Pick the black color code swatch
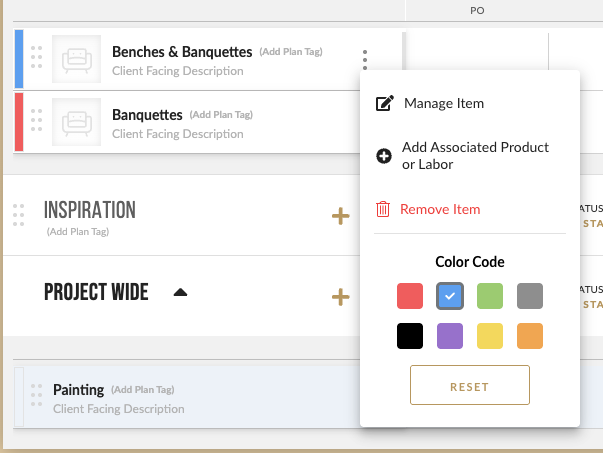Viewport: 603px width, 453px height. pyautogui.click(x=410, y=336)
